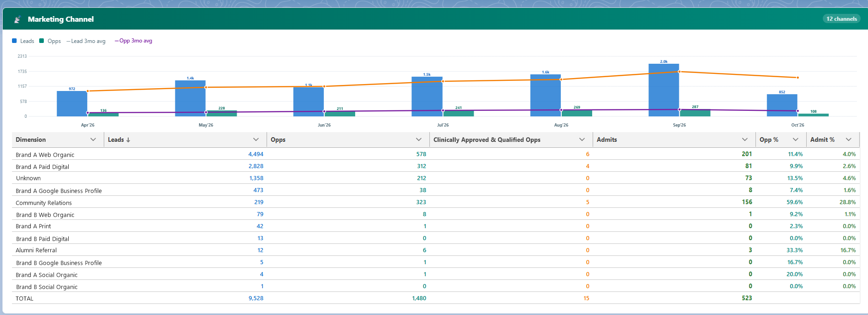Click total Opps value 1,480
Screen dimensions: 868x315
pos(419,298)
